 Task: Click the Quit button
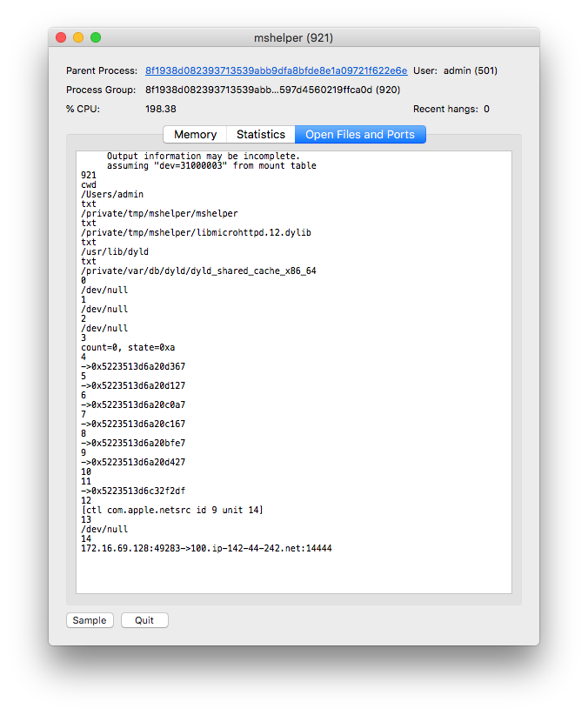(x=144, y=620)
